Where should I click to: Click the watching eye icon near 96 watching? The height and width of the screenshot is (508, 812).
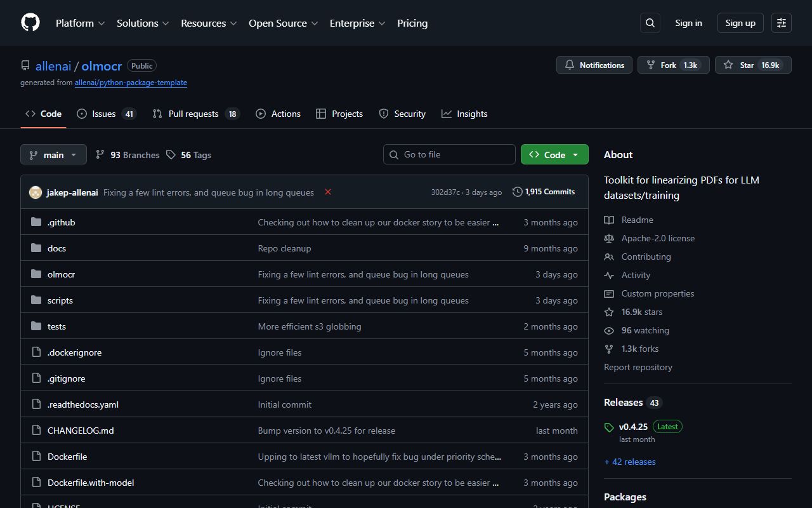click(609, 330)
